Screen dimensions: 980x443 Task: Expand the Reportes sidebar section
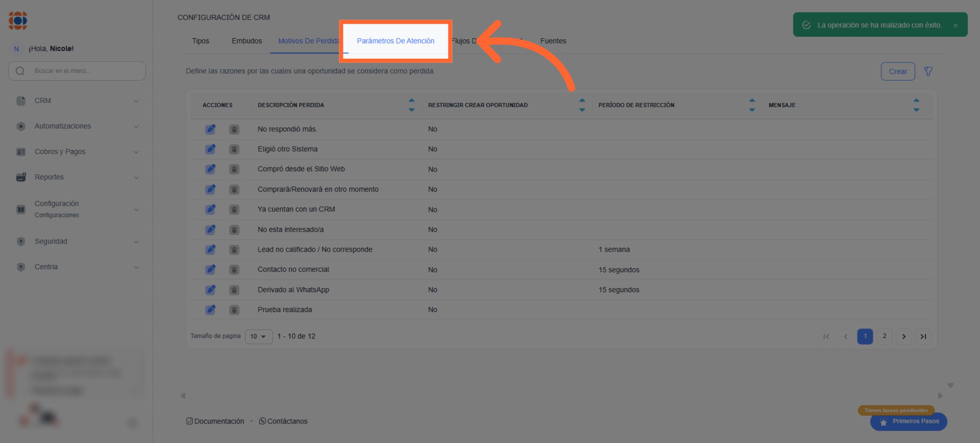(77, 177)
